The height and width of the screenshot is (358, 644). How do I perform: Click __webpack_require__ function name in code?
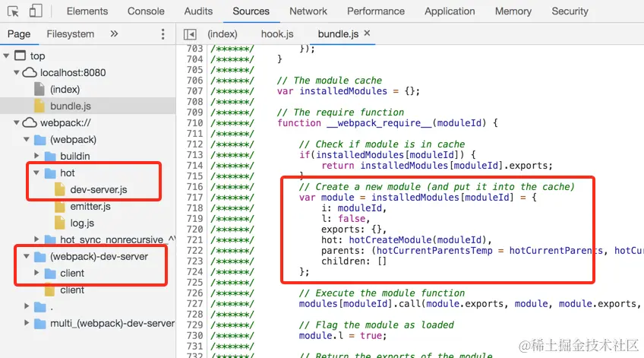point(379,123)
